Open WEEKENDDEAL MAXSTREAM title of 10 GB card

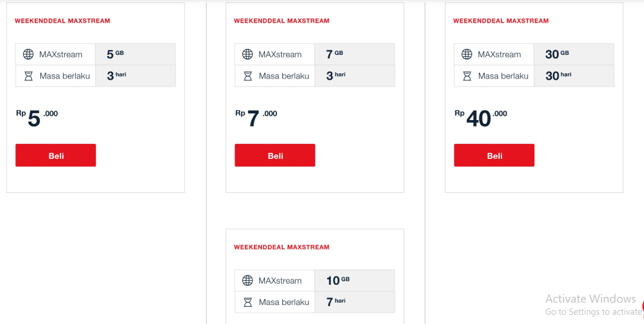click(282, 247)
